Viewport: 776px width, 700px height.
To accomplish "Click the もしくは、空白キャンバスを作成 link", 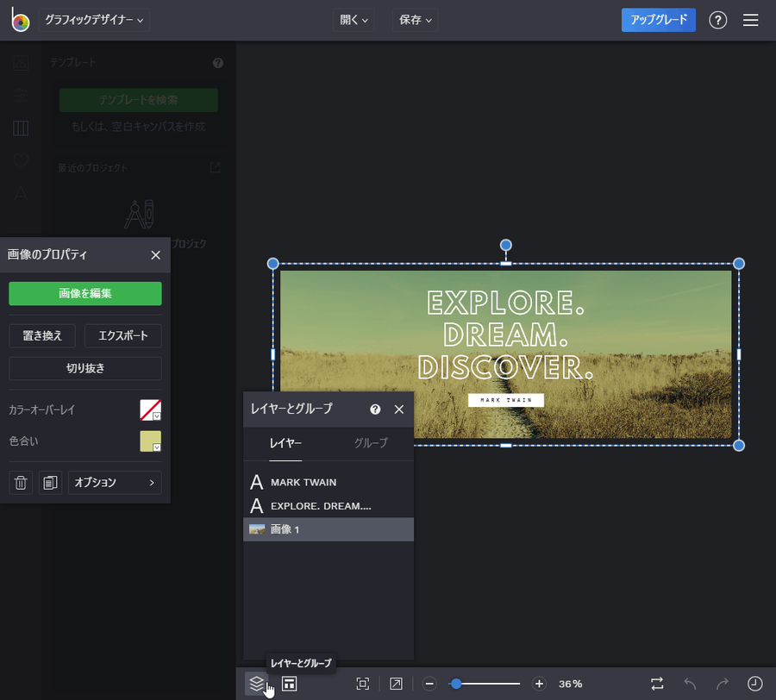I will pyautogui.click(x=138, y=127).
